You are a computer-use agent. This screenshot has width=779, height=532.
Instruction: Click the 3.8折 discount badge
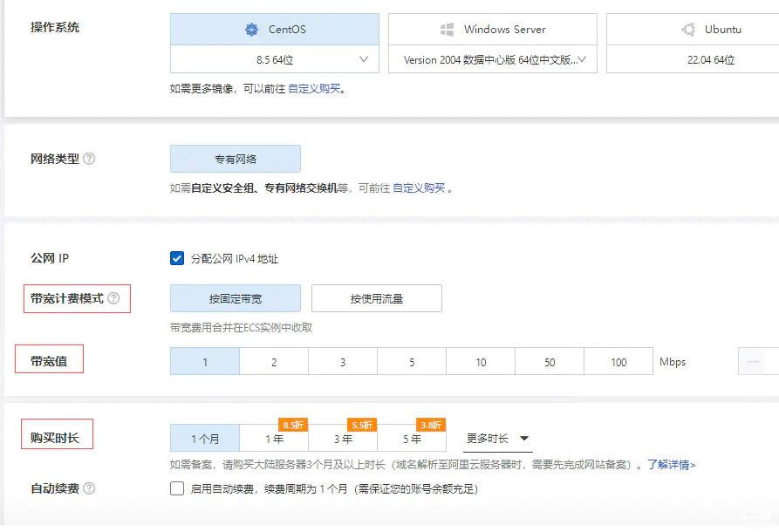tap(431, 426)
